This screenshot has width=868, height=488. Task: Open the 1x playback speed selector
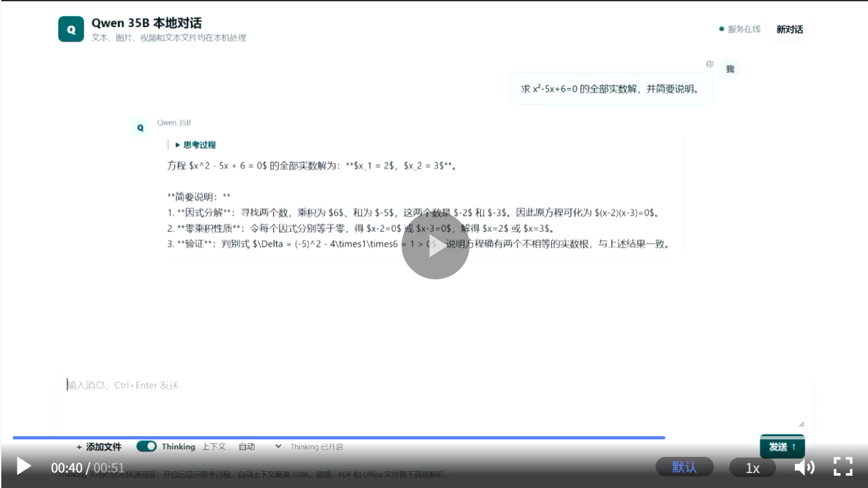pos(752,467)
